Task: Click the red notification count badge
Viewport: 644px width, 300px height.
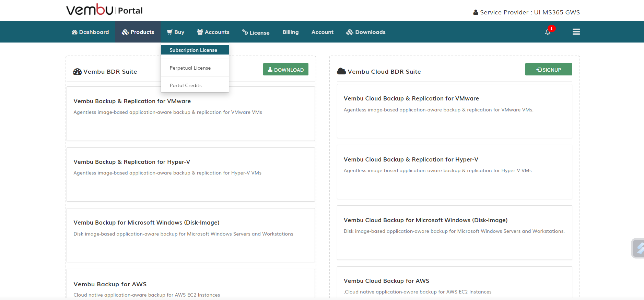Action: tap(551, 28)
